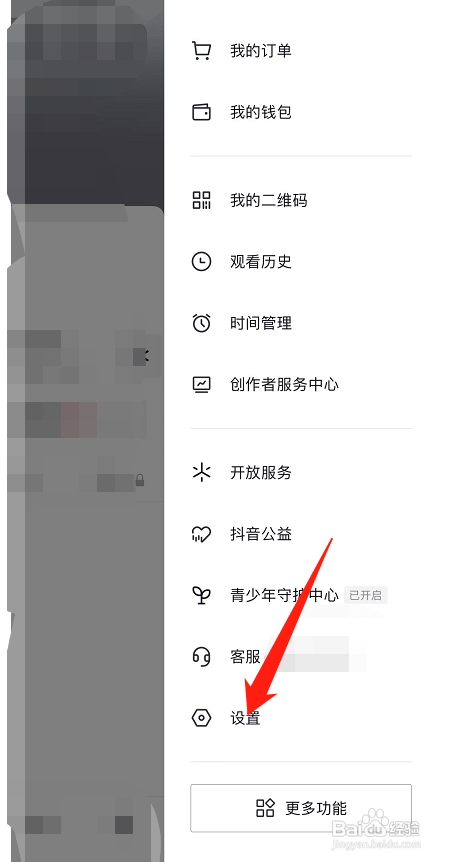Click the 更多功能 button
The height and width of the screenshot is (862, 449).
pyautogui.click(x=301, y=808)
